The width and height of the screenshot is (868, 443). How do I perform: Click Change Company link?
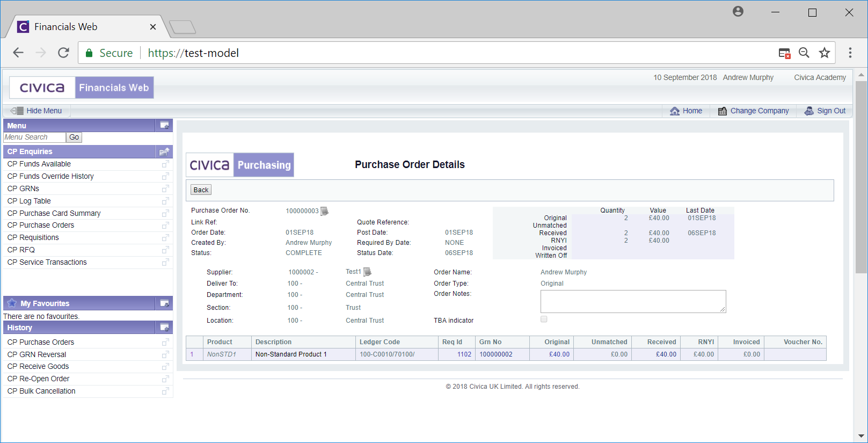754,111
